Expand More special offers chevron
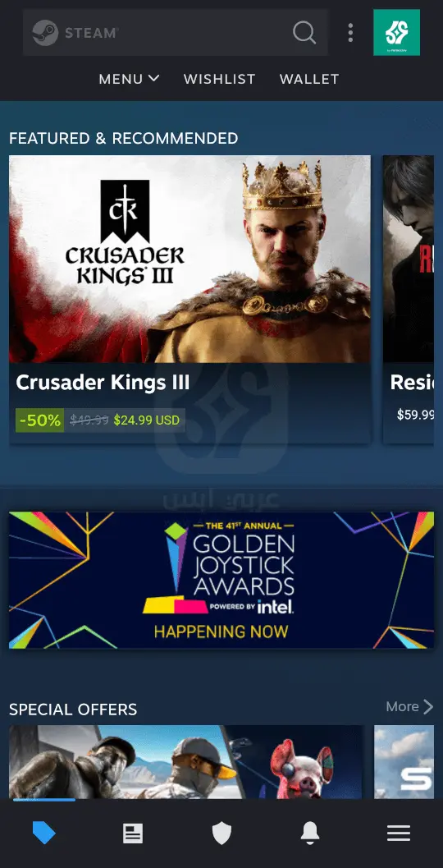 tap(410, 706)
